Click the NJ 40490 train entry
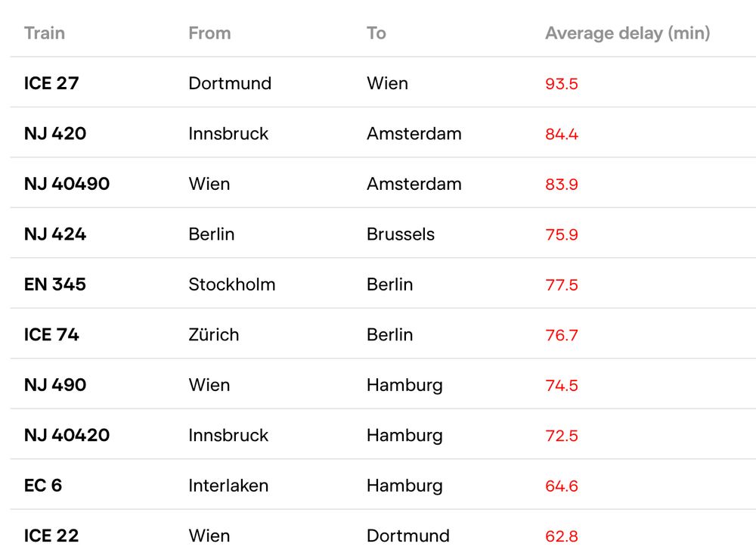Viewport: 756px width, 559px height. (x=67, y=184)
